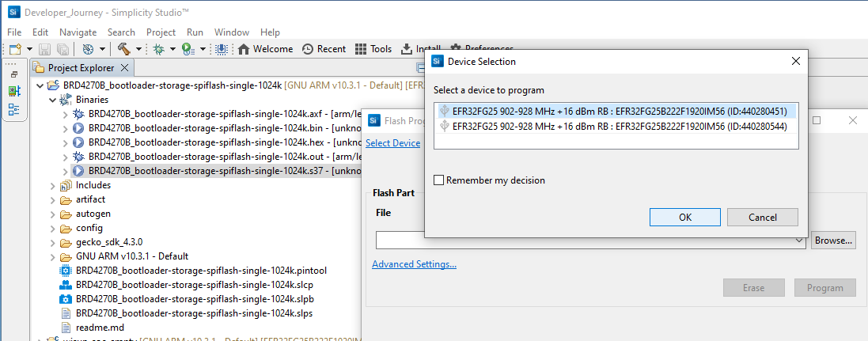Close the Project Explorer tab
Viewport: 868px width, 341px height.
point(124,68)
